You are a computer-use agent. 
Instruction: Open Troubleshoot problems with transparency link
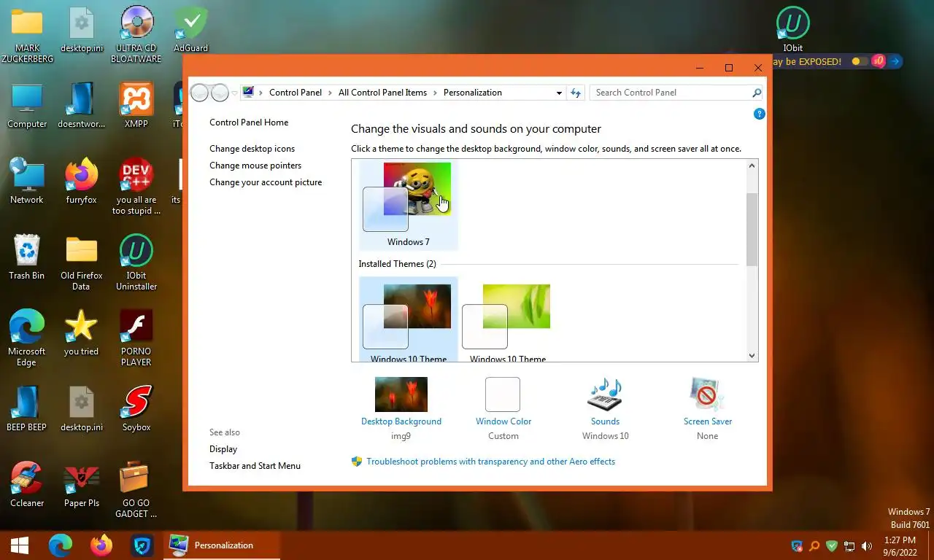pyautogui.click(x=490, y=462)
